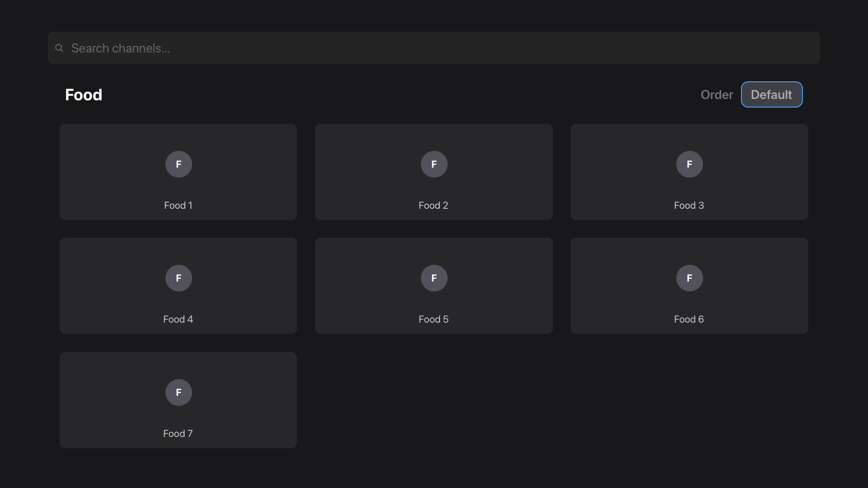Click the Food 2 channel avatar icon
This screenshot has width=868, height=488.
click(434, 164)
